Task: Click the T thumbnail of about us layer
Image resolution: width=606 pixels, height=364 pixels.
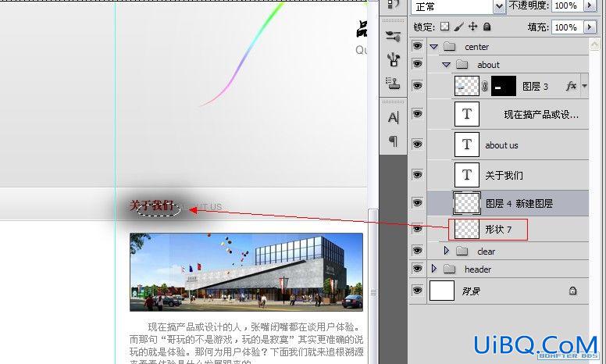Action: [x=467, y=145]
